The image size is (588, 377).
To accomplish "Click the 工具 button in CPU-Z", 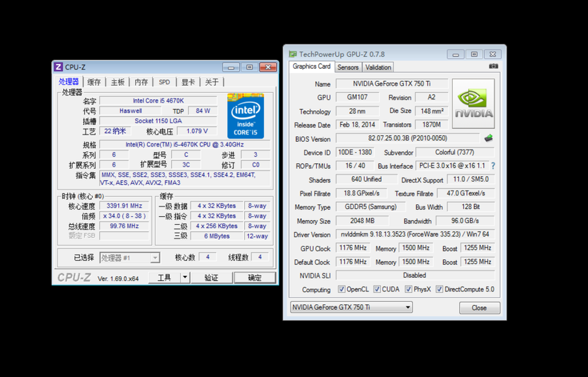I will (164, 278).
